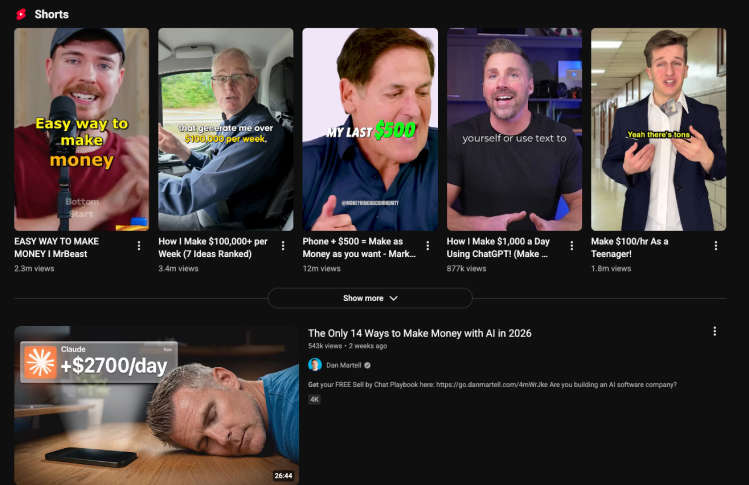Click Dan Martell channel avatar
Viewport: 749px width, 485px height.
pyautogui.click(x=315, y=365)
